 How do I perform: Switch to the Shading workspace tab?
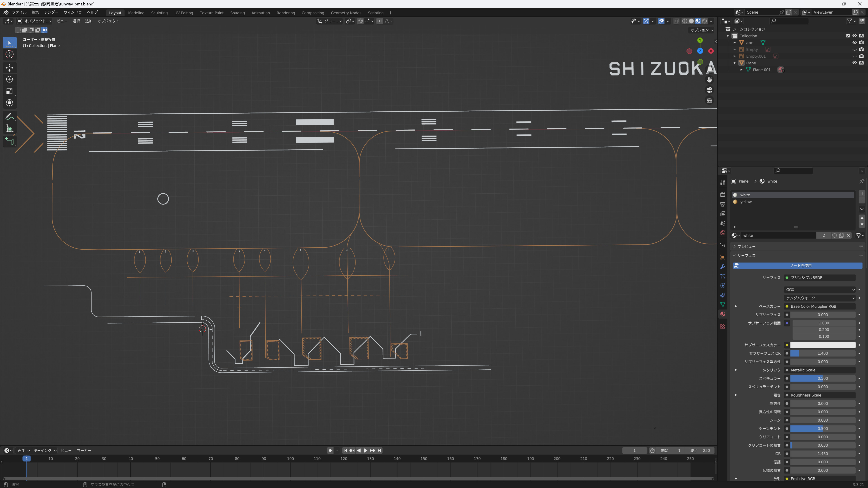237,13
